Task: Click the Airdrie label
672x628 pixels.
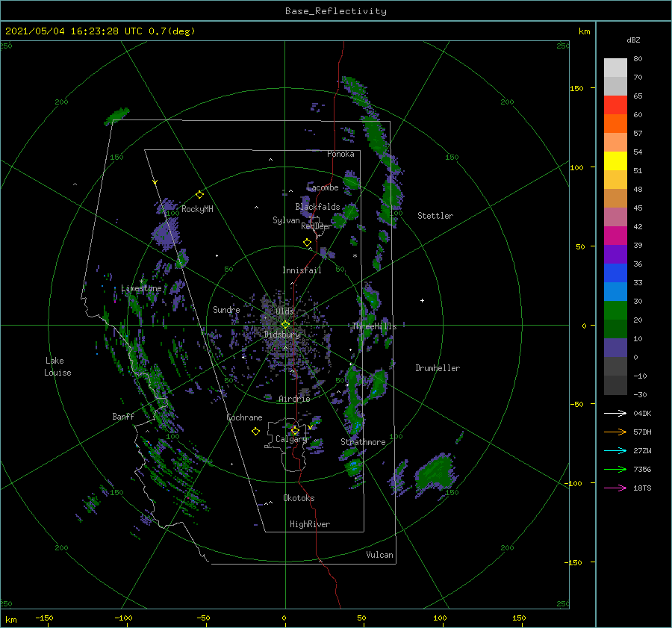Action: [294, 399]
